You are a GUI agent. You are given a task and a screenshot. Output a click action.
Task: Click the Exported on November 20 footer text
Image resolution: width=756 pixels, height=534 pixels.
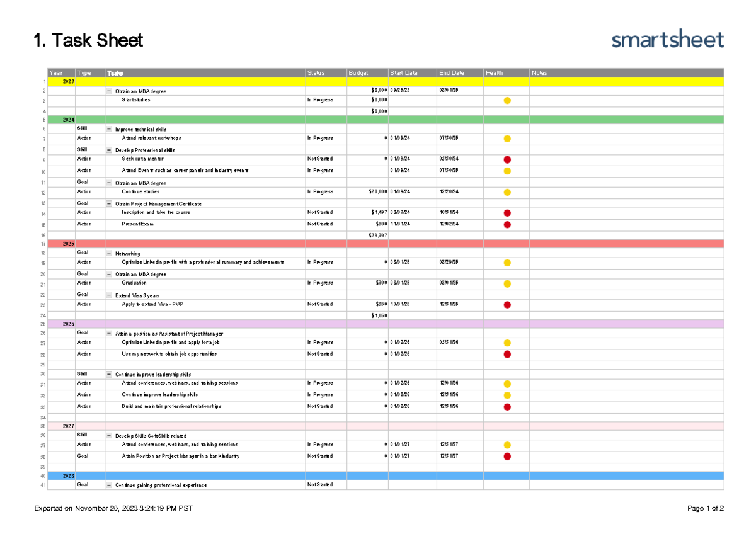(x=113, y=507)
